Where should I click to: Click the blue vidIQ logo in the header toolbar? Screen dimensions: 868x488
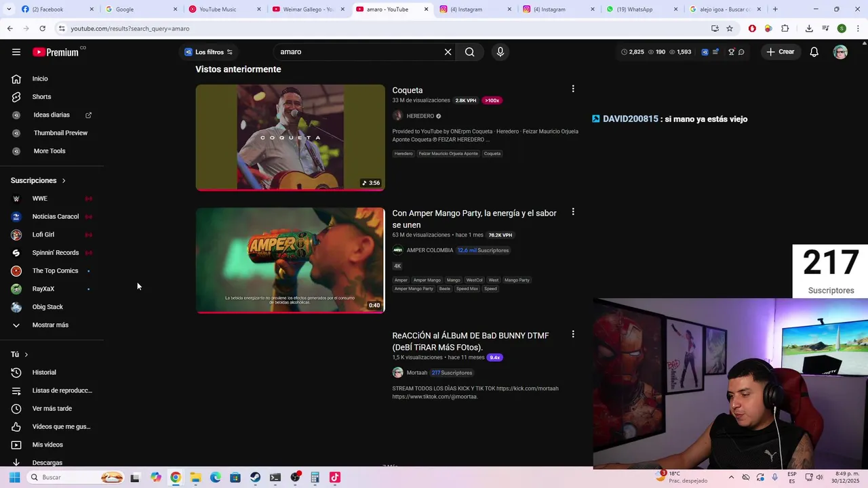click(705, 52)
